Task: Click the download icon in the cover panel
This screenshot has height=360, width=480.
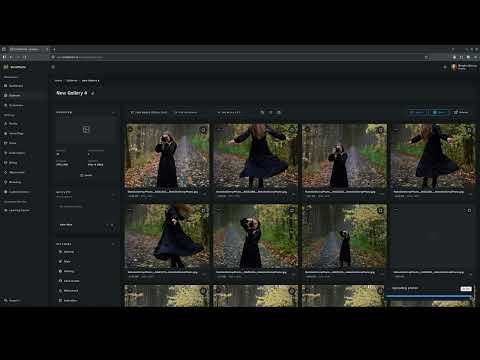Action: [x=82, y=175]
